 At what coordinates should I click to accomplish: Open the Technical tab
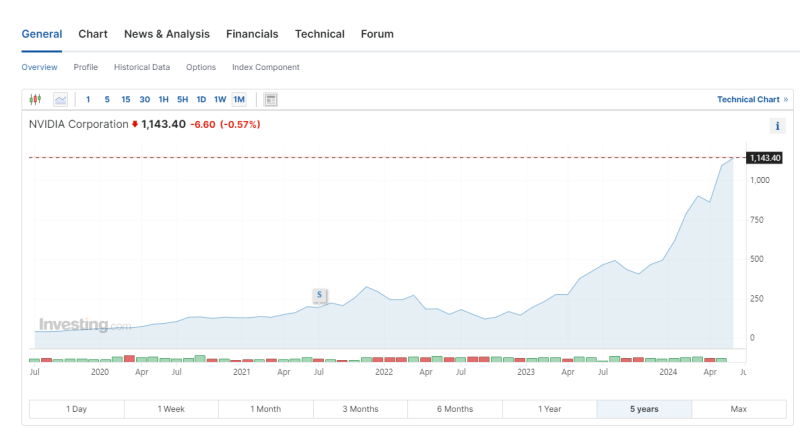coord(320,34)
